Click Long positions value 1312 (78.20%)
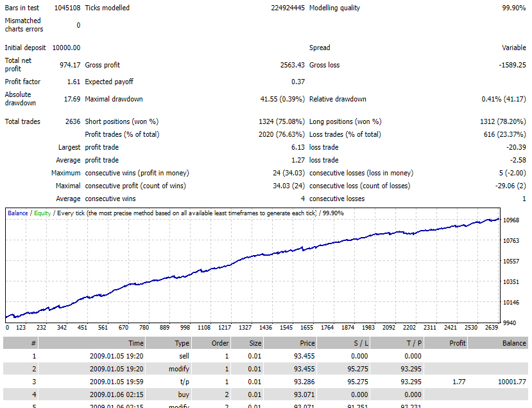Image resolution: width=532 pixels, height=408 pixels. pos(503,121)
